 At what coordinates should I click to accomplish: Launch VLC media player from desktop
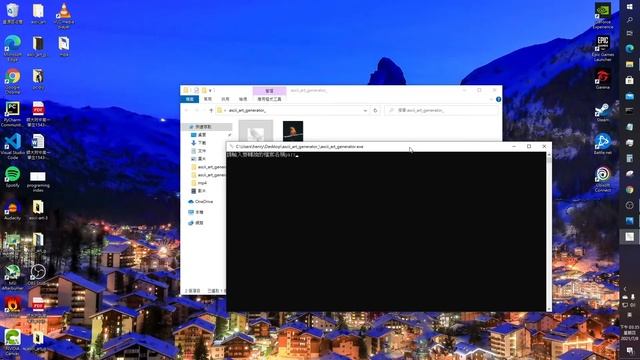click(64, 15)
